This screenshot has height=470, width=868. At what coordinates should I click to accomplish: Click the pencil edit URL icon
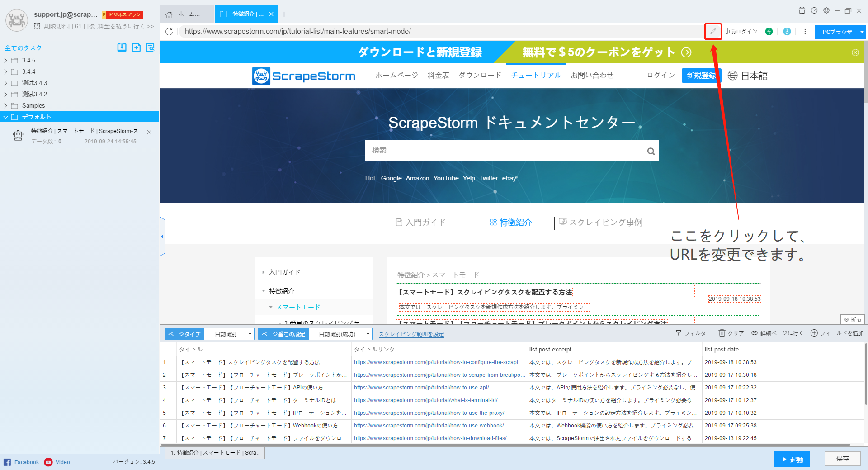(x=713, y=32)
